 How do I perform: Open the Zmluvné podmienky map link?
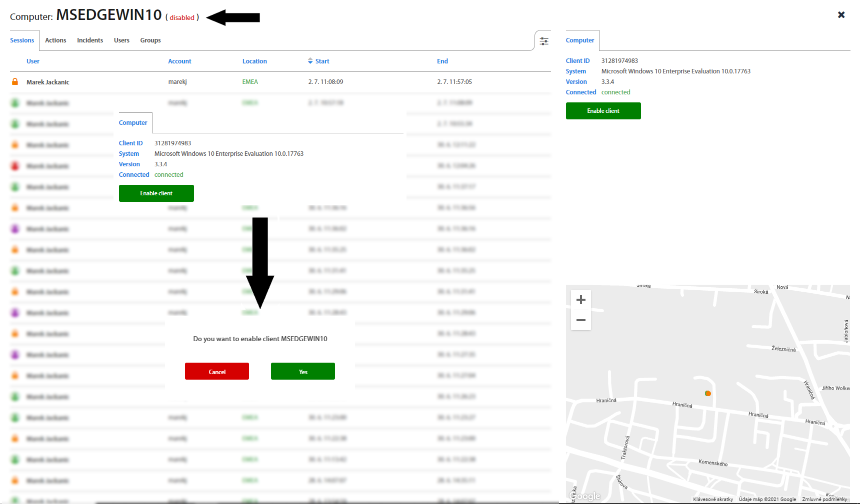tap(824, 499)
